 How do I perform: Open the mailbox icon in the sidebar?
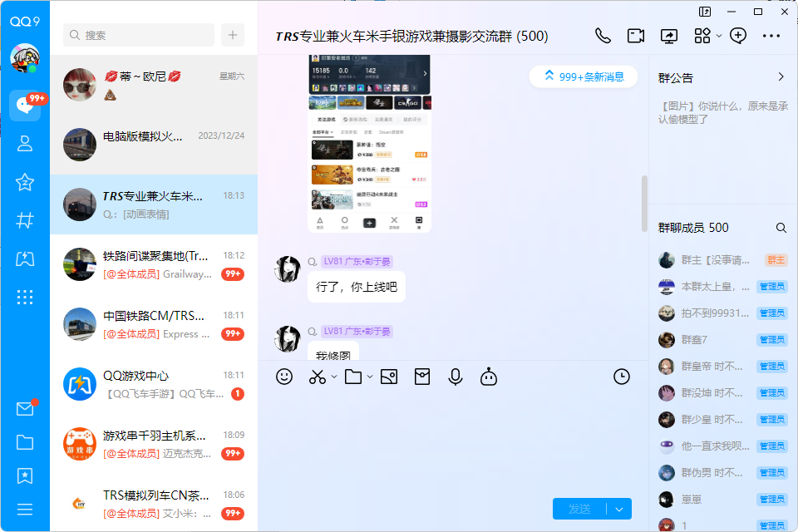pyautogui.click(x=25, y=409)
